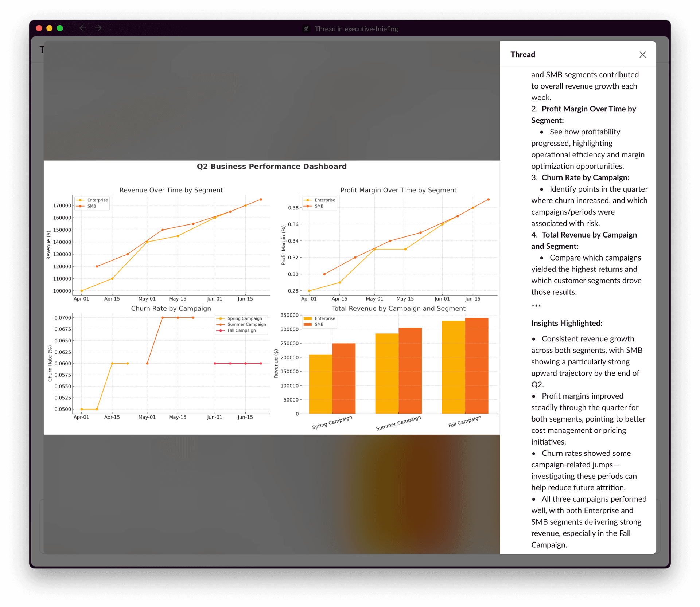Click the "Total Revenue by Campaign" list heading
700x607 pixels.
(589, 235)
